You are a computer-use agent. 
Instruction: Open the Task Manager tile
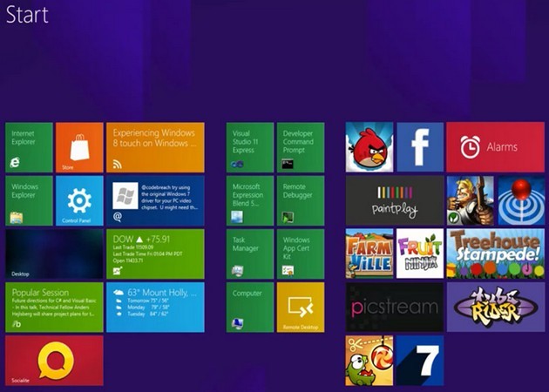click(x=250, y=254)
